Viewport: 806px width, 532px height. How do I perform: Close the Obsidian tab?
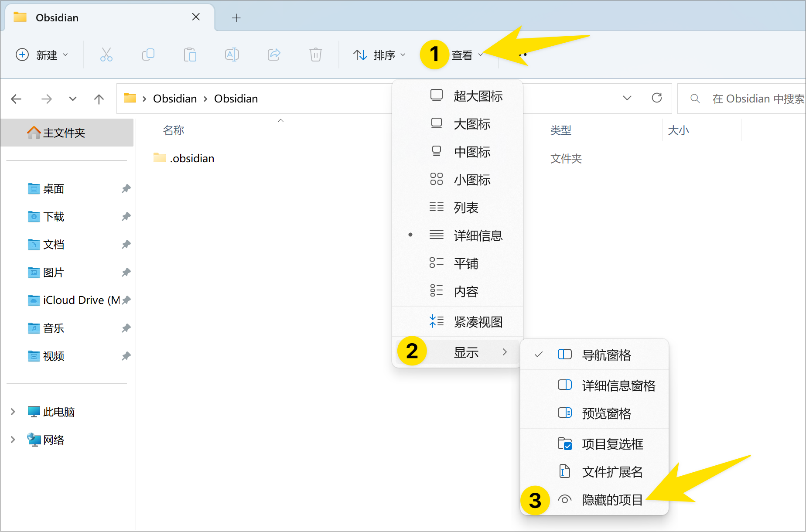(196, 17)
